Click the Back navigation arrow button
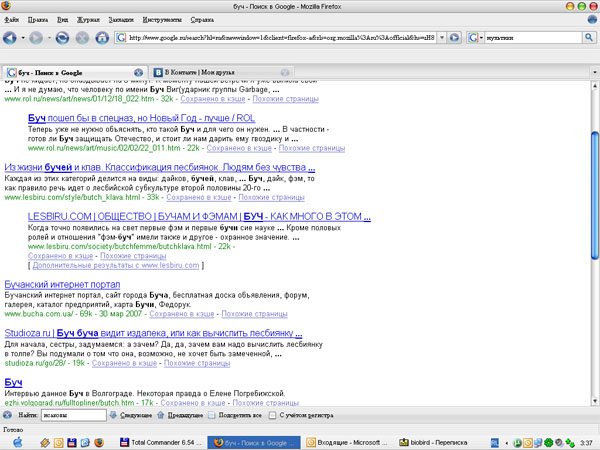 (x=12, y=38)
